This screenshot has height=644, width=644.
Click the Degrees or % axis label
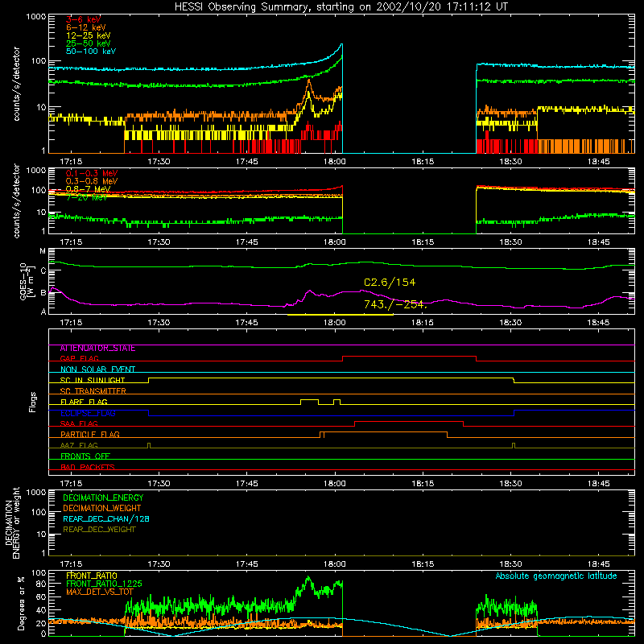21,603
